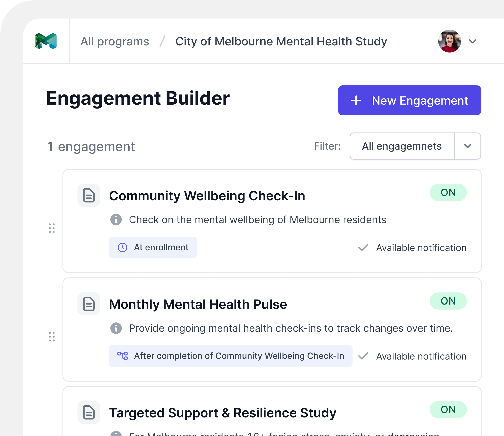Viewport: 504px width, 436px height.
Task: Toggle off Community Wellbeing Check-In engagement
Action: coord(448,193)
